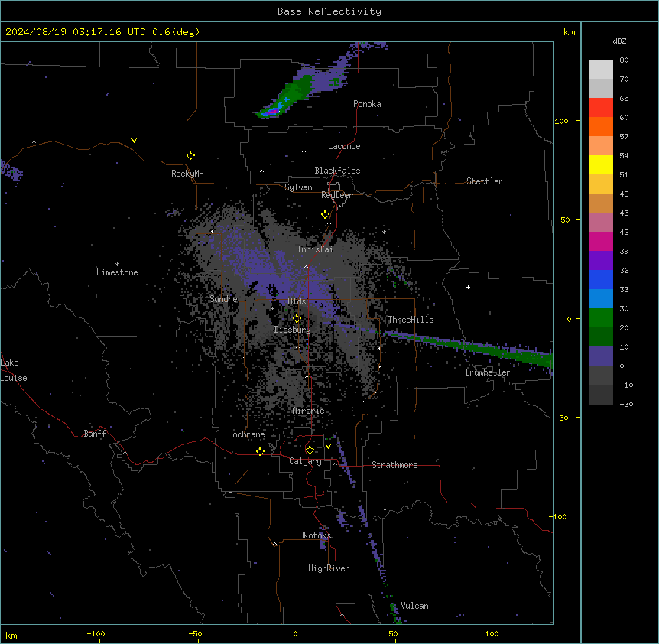Click the Stettler city label
Image resolution: width=659 pixels, height=644 pixels.
(x=484, y=181)
